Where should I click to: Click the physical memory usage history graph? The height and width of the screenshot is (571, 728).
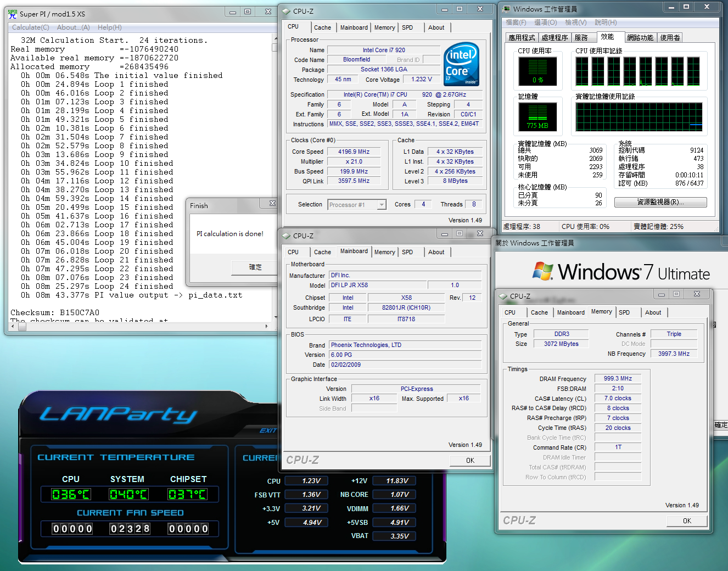639,116
